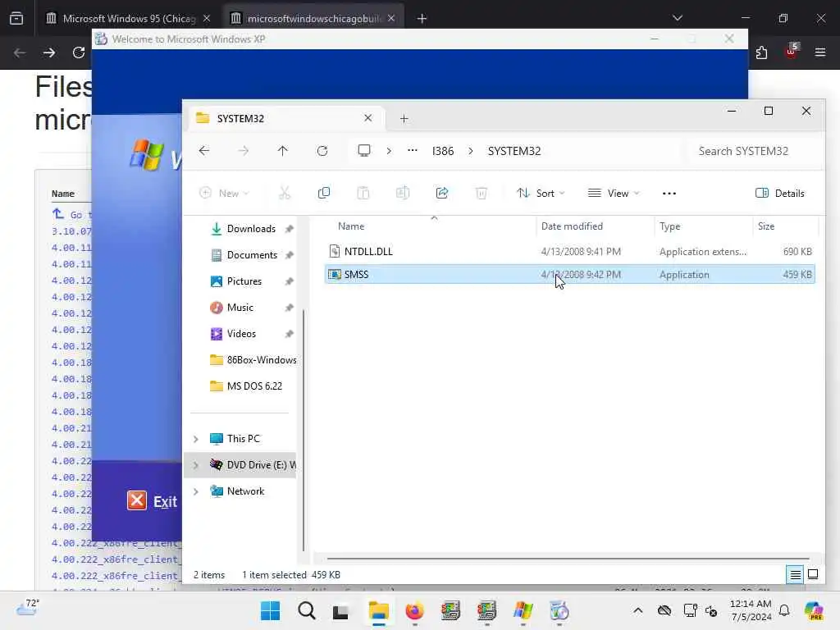This screenshot has width=840, height=630.
Task: Click the Rename icon in Explorer toolbar
Action: [402, 194]
